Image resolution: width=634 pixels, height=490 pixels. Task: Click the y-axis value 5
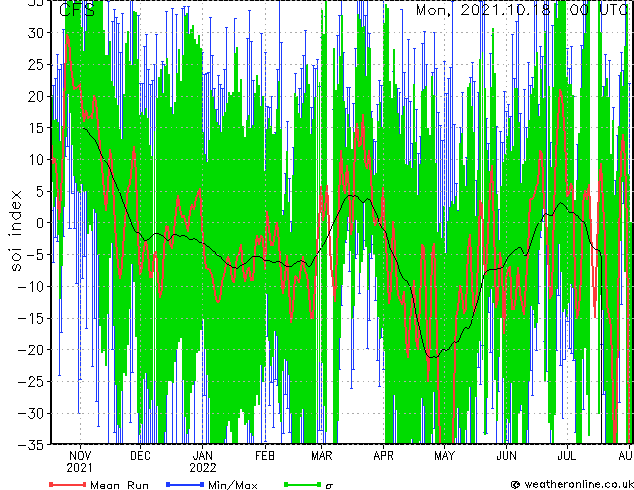[40, 191]
